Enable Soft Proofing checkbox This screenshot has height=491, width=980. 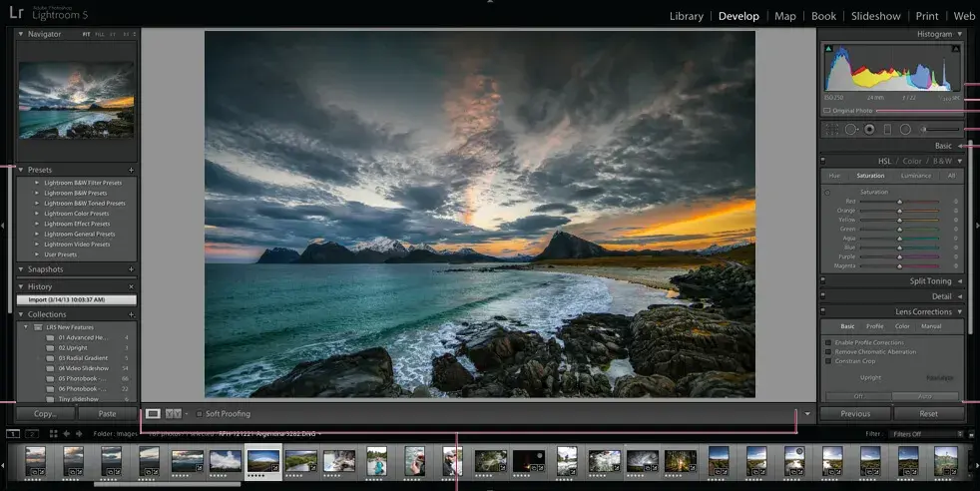200,413
